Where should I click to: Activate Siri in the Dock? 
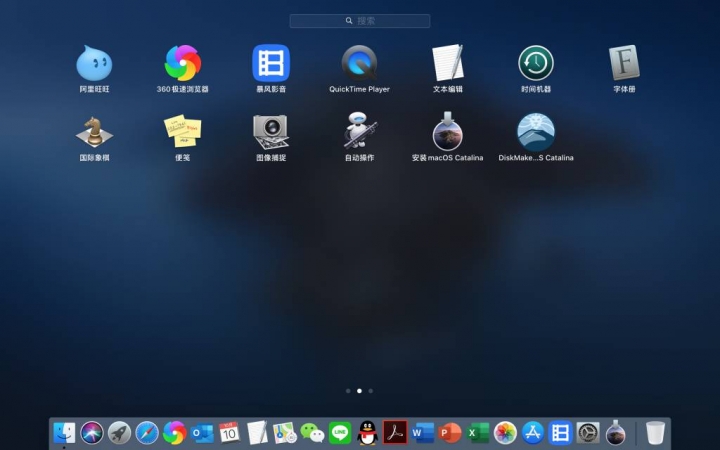[x=92, y=433]
